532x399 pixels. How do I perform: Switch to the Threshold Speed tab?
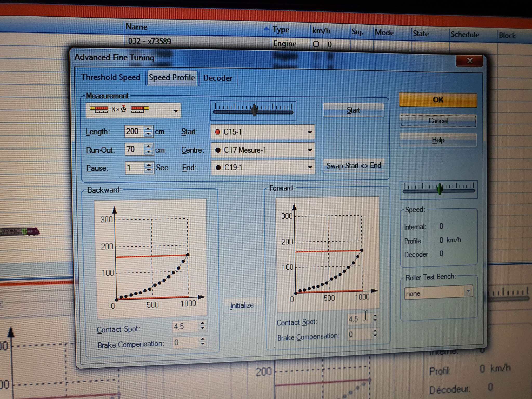tap(111, 77)
